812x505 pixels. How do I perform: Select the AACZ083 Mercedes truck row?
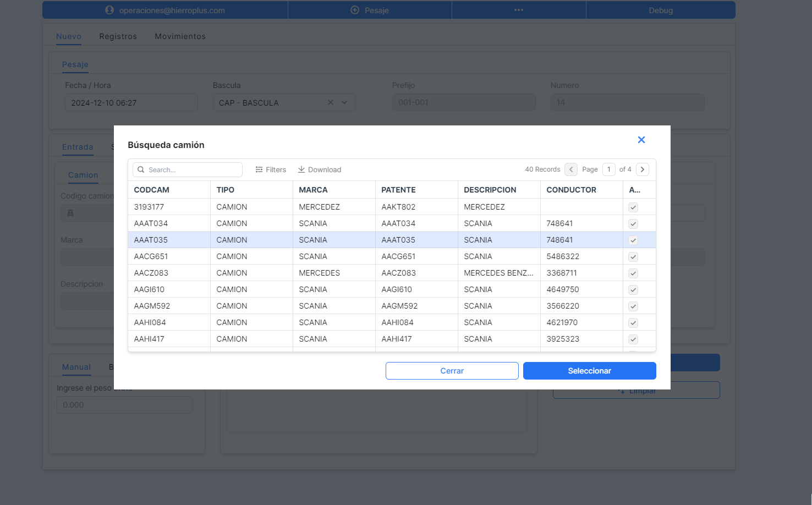coord(319,273)
